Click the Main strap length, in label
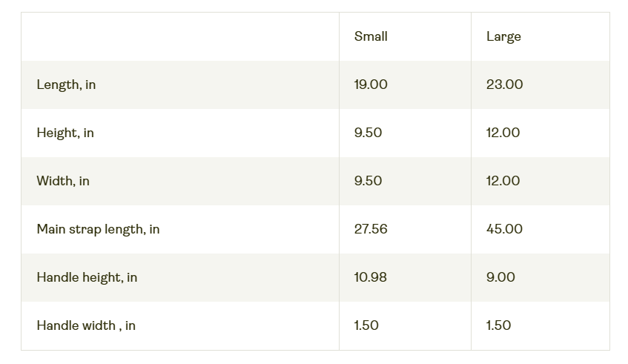The width and height of the screenshot is (628, 364). click(98, 230)
